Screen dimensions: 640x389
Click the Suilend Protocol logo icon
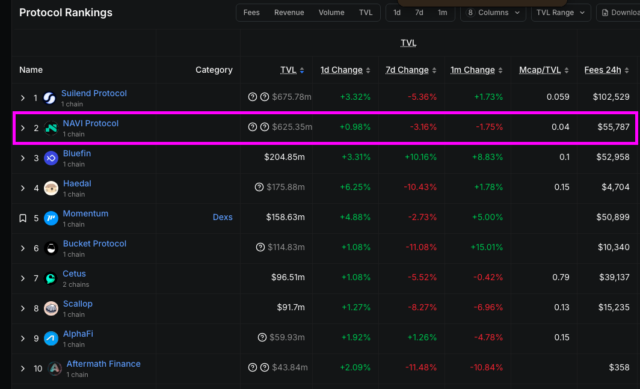click(49, 98)
